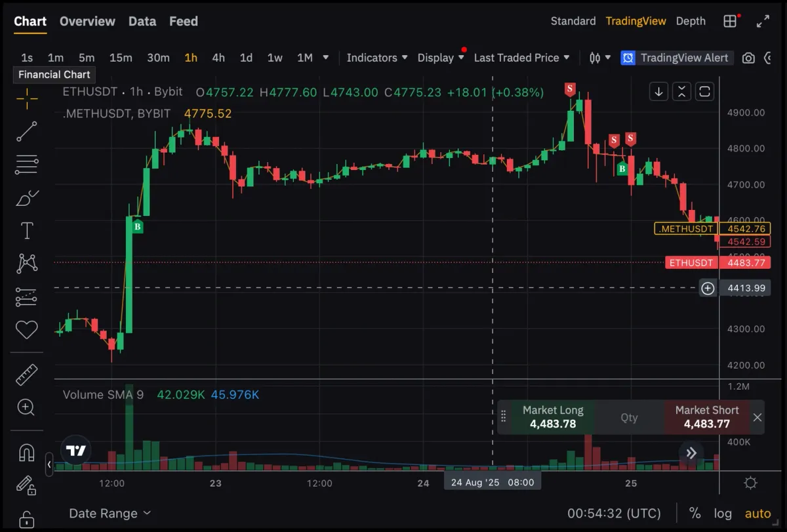Select the text annotation tool

[x=27, y=231]
